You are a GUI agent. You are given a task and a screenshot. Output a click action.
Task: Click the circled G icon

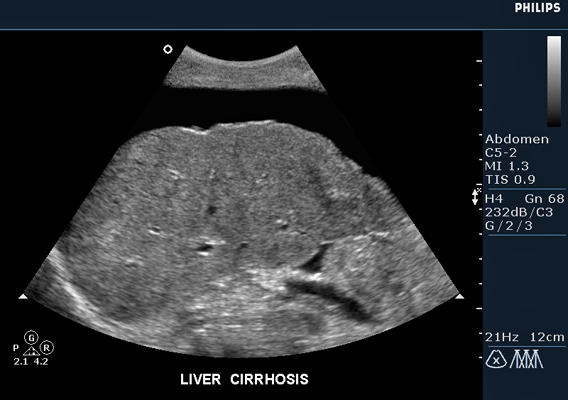point(32,338)
